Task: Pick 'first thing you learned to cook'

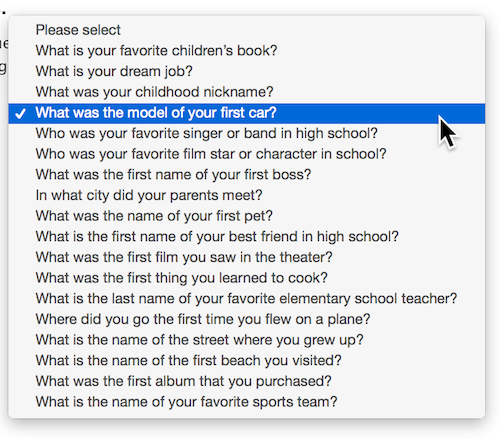Action: 247,278
